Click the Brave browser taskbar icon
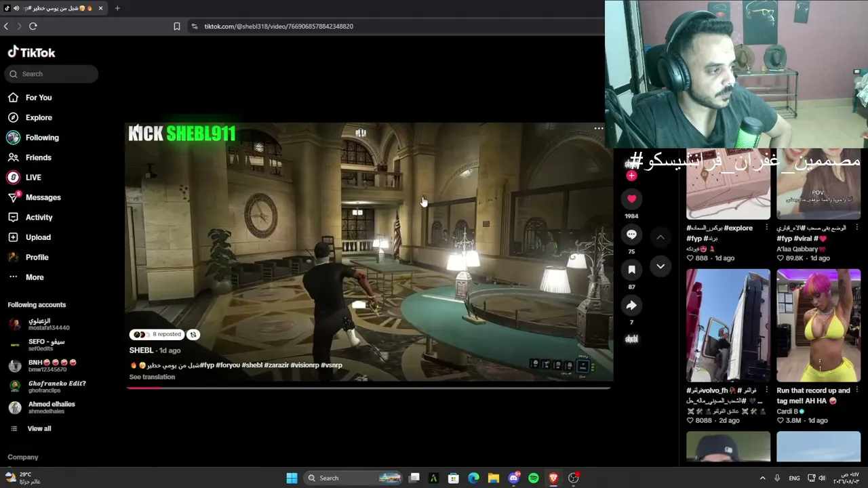868x488 pixels. click(553, 478)
